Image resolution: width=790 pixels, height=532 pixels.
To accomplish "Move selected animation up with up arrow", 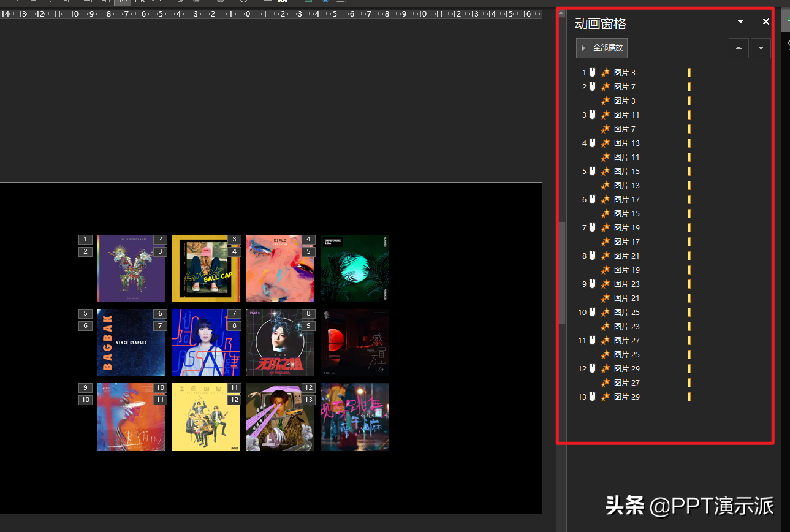I will 739,48.
